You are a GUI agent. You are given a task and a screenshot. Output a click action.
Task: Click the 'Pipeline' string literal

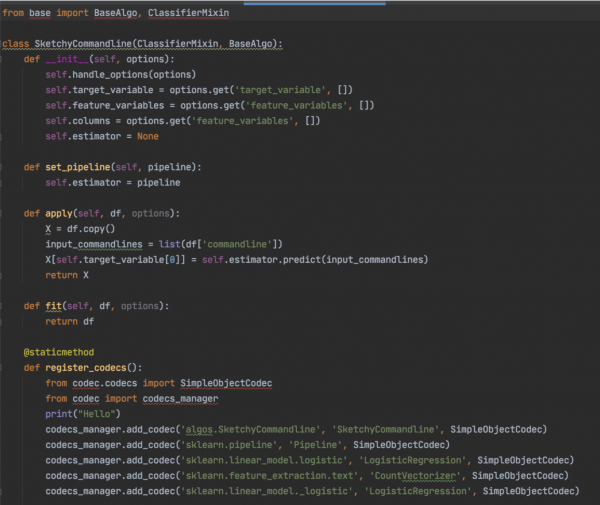tap(315, 445)
